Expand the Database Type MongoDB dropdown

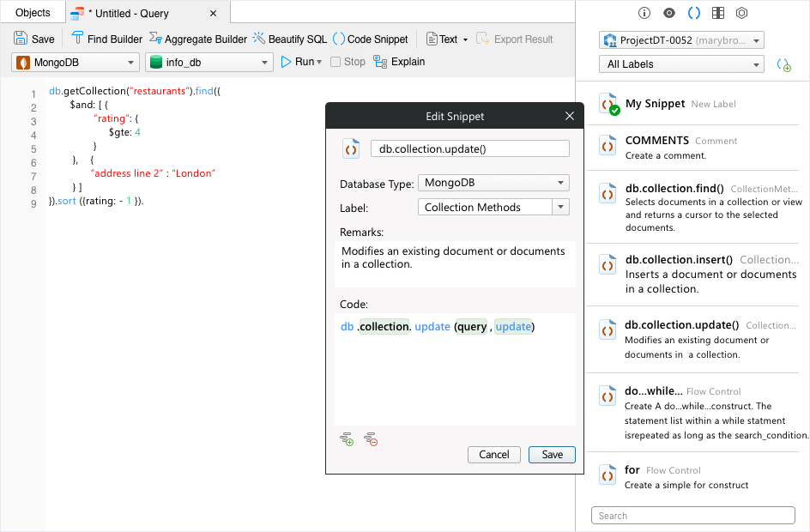pyautogui.click(x=493, y=183)
